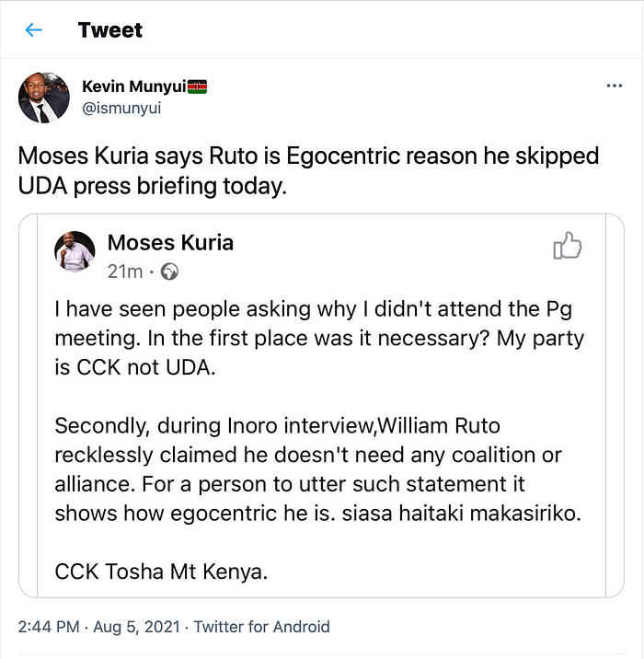Click the 2:44 PM tweet timestamp
The height and width of the screenshot is (659, 644).
51,627
